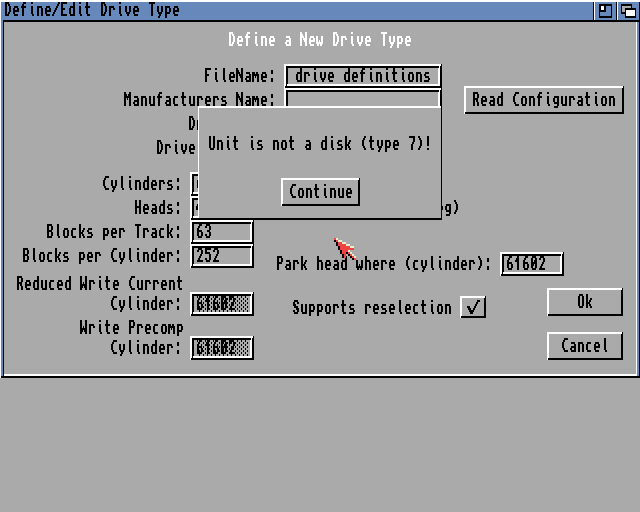
Task: Click the partially hidden Heads field
Action: click(x=195, y=208)
